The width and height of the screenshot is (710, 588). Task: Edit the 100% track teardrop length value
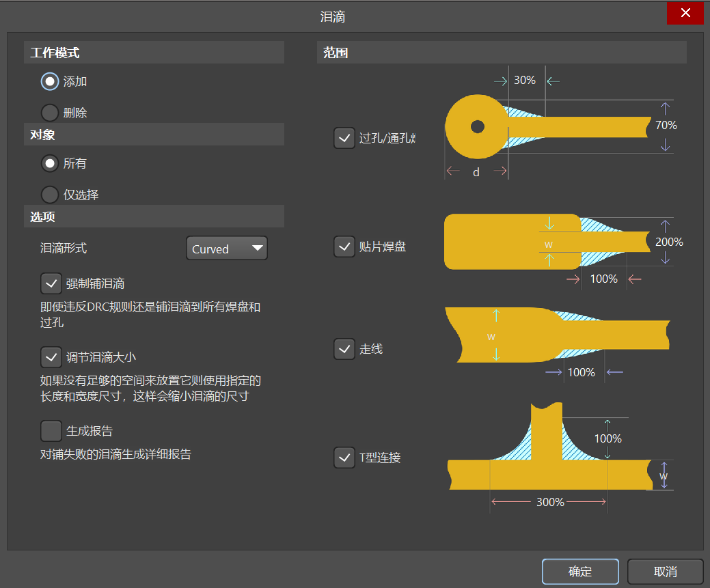(x=582, y=372)
